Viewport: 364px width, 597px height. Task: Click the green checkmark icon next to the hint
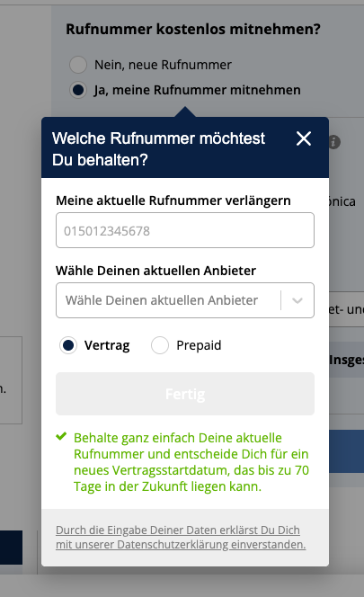click(61, 436)
